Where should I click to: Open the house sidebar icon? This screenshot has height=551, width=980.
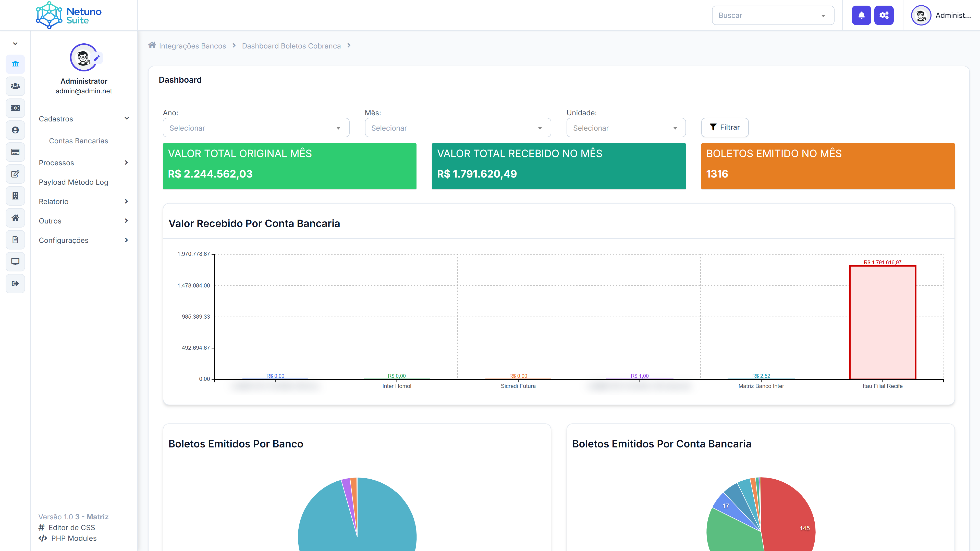(x=15, y=218)
